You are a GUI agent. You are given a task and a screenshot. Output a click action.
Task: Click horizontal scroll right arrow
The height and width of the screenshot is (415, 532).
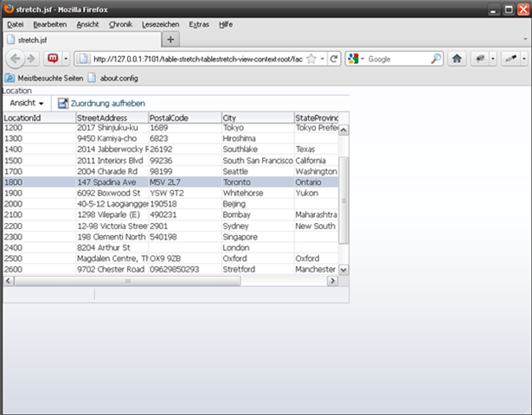click(332, 281)
